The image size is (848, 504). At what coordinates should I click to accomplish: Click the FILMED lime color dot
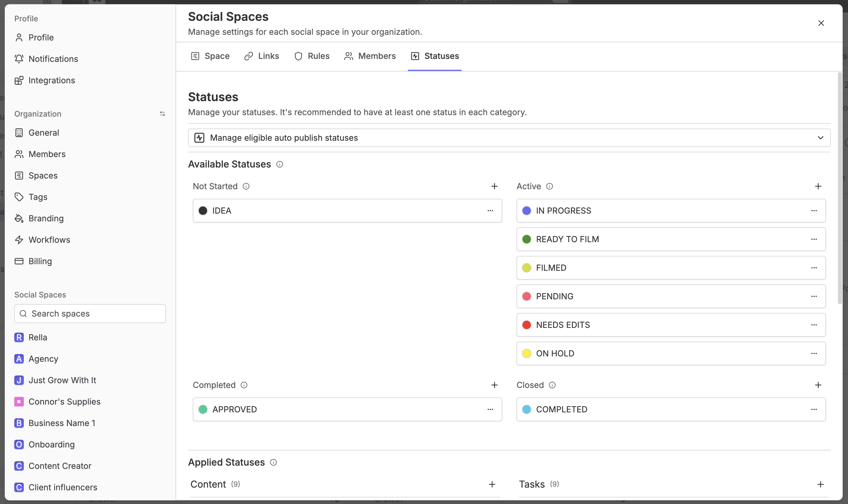tap(526, 268)
